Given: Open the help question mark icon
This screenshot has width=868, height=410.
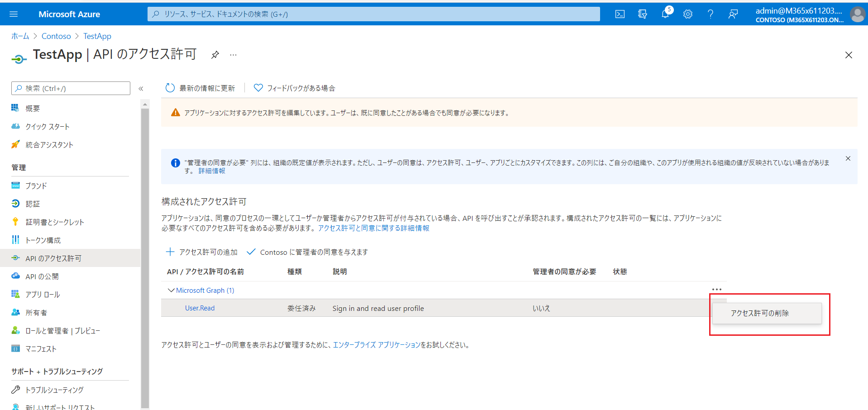Looking at the screenshot, I should [711, 14].
